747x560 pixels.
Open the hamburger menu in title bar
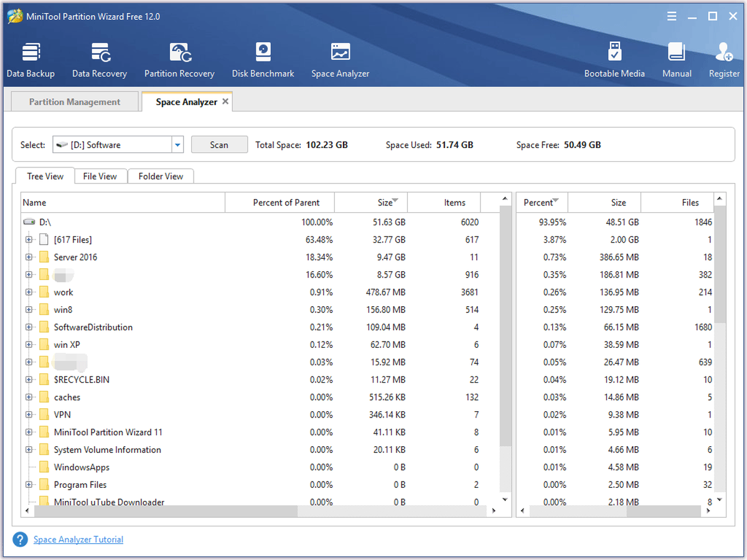pyautogui.click(x=672, y=16)
